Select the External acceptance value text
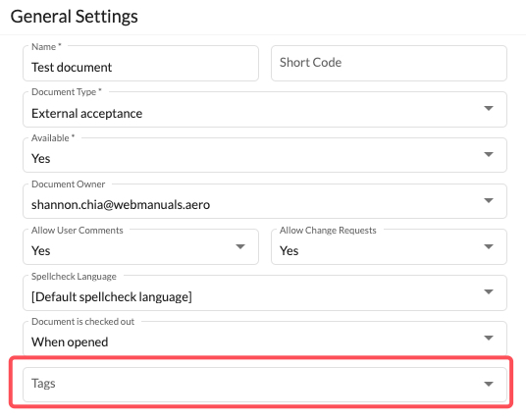Viewport: 526px width, 420px height. click(87, 114)
